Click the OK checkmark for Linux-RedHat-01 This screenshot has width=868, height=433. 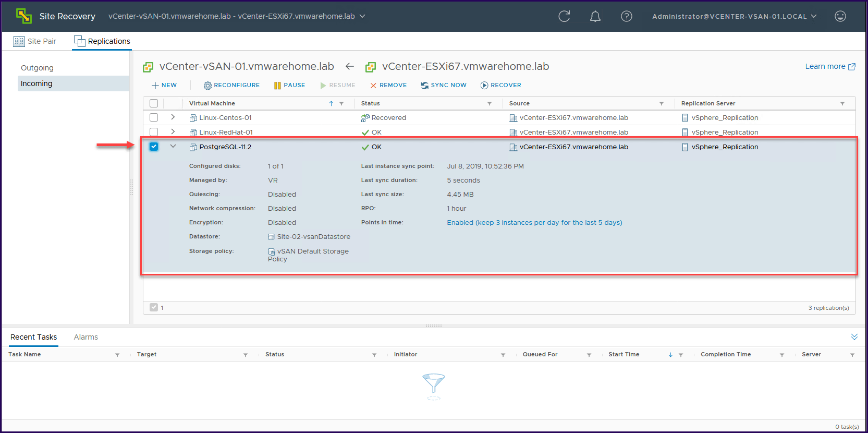(x=365, y=133)
